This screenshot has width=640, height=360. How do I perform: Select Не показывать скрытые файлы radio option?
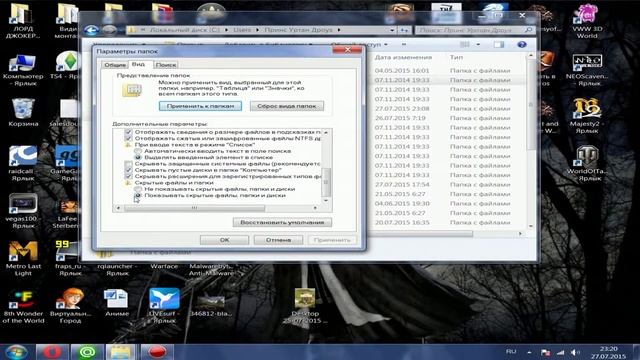(x=138, y=189)
